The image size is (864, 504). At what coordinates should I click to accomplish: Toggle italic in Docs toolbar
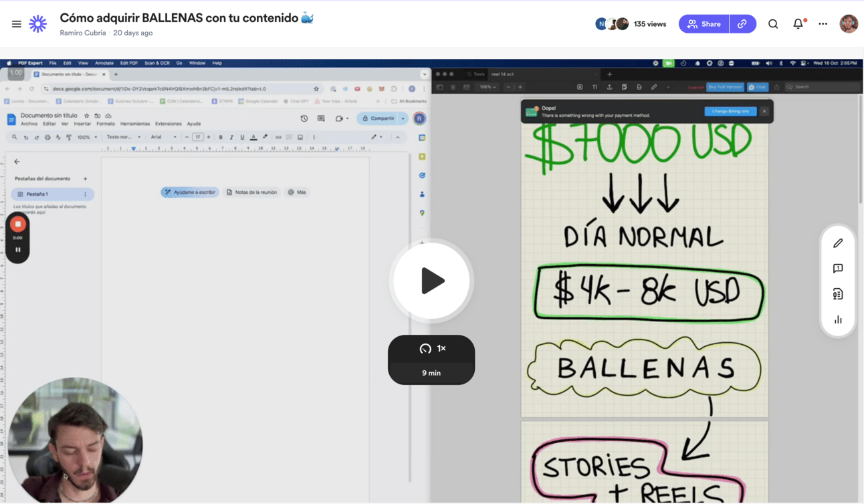pos(231,137)
